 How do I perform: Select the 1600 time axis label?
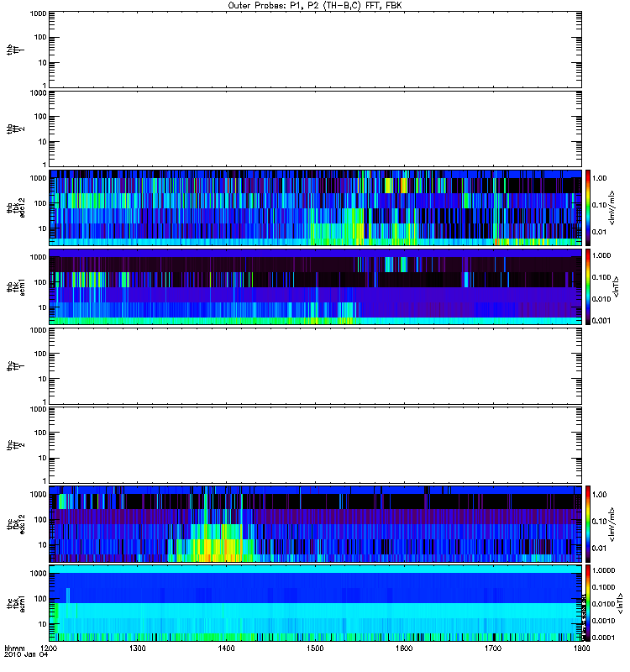[404, 648]
